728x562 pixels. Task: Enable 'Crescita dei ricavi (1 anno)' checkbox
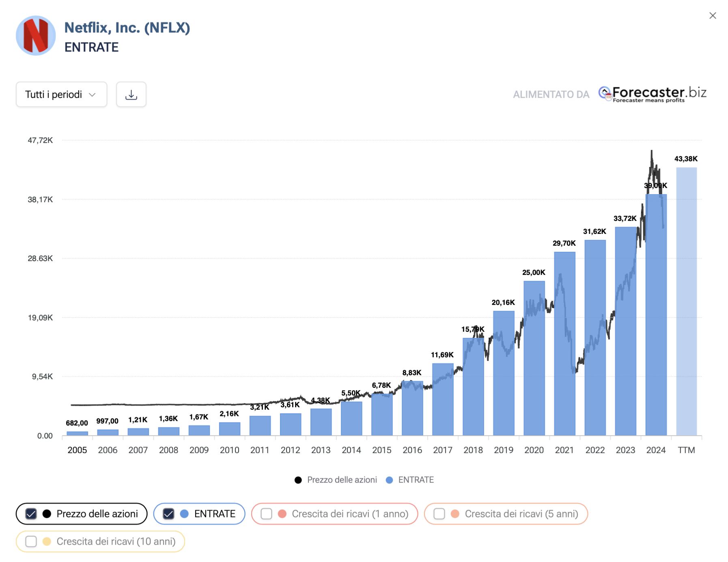click(x=266, y=514)
